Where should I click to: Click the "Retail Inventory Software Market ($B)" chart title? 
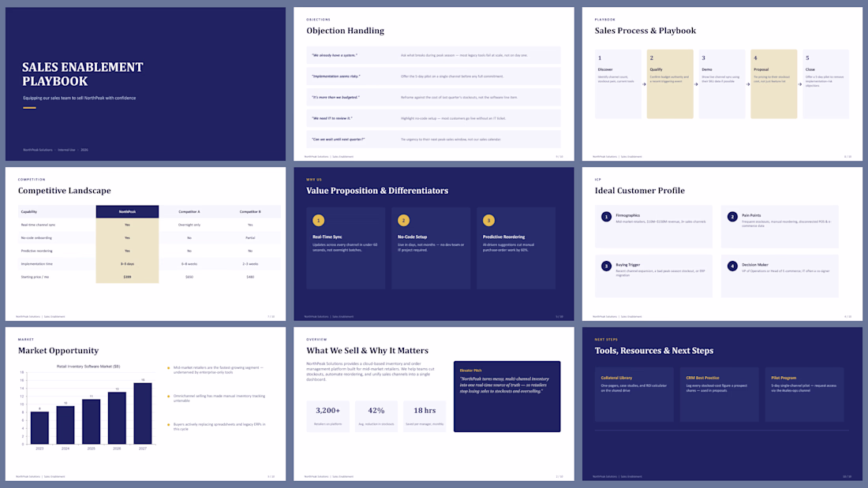(x=88, y=367)
